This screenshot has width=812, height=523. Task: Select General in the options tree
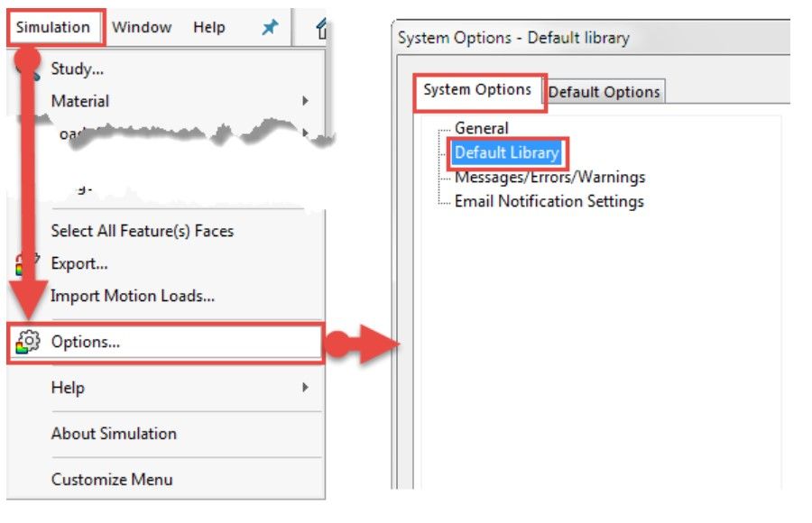(x=481, y=128)
